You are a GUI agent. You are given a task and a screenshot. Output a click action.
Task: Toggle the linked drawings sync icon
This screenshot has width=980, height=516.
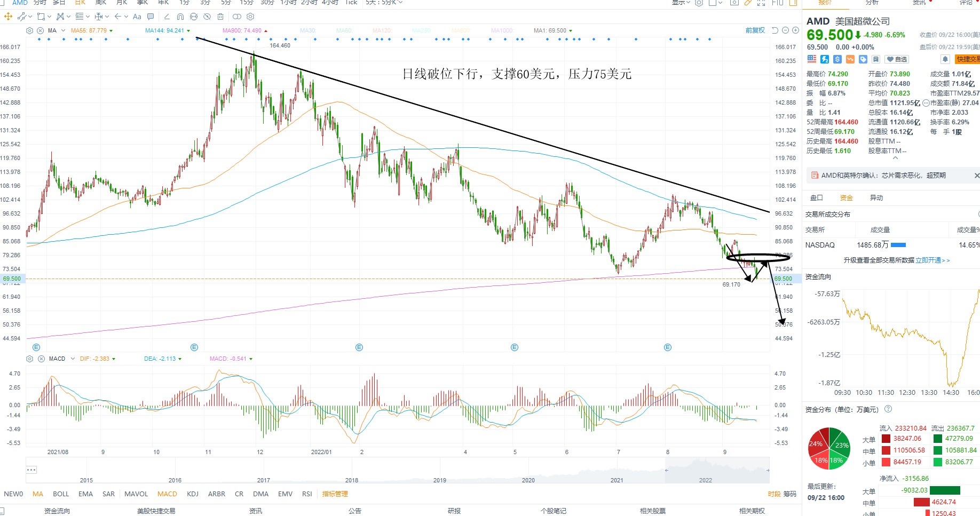(236, 17)
